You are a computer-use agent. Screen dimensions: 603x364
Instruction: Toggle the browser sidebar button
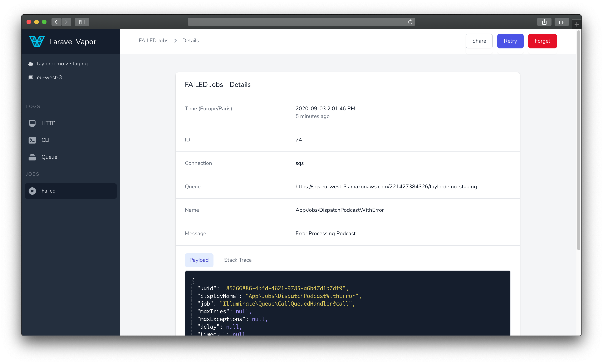click(x=82, y=22)
